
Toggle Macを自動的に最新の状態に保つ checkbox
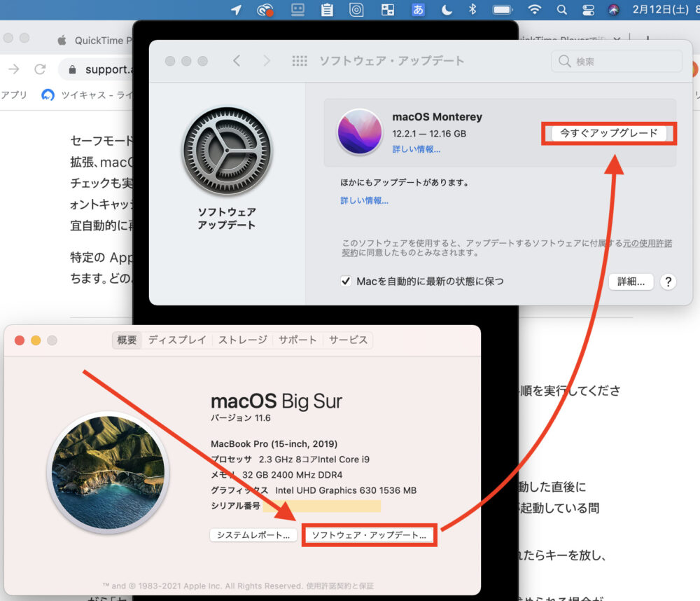(346, 281)
